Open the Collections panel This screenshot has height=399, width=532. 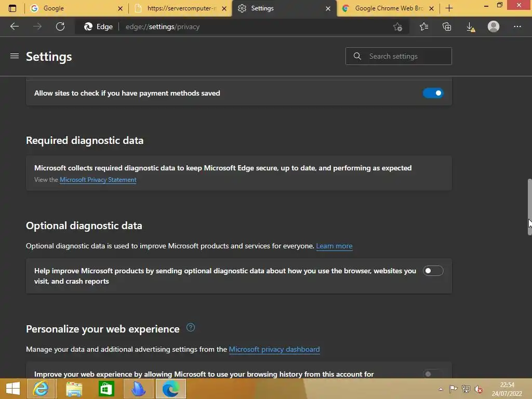pos(447,26)
